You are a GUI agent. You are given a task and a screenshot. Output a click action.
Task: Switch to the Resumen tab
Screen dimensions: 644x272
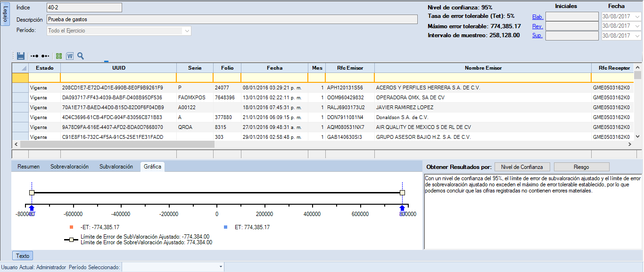(28, 167)
